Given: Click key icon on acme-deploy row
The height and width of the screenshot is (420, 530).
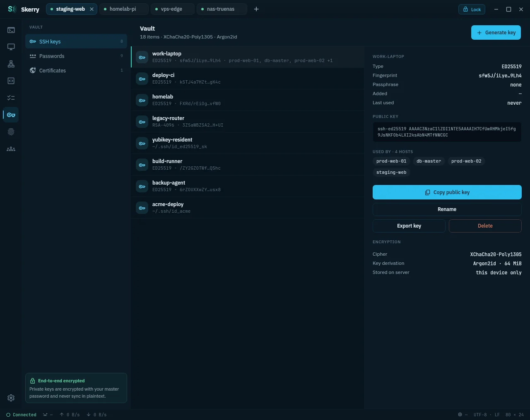Looking at the screenshot, I should click(x=142, y=208).
